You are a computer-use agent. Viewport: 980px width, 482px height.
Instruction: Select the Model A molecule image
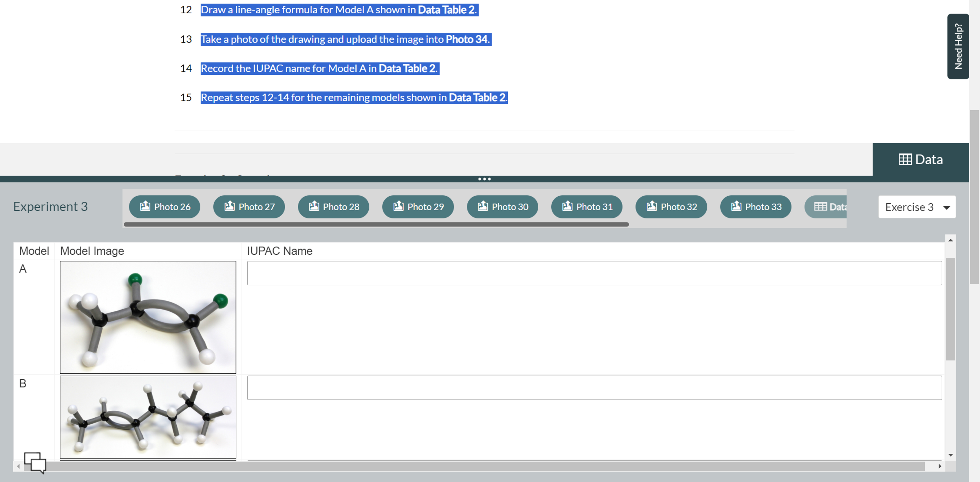click(148, 317)
